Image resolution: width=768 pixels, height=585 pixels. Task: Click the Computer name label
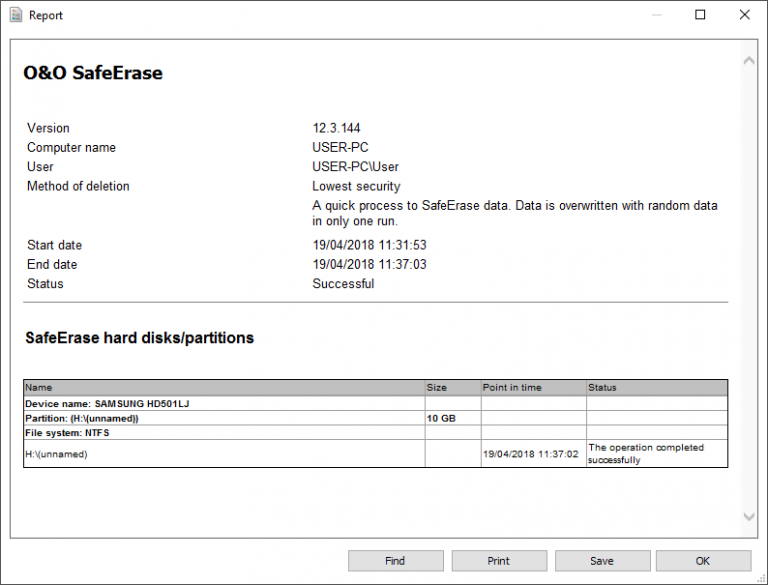click(x=72, y=147)
